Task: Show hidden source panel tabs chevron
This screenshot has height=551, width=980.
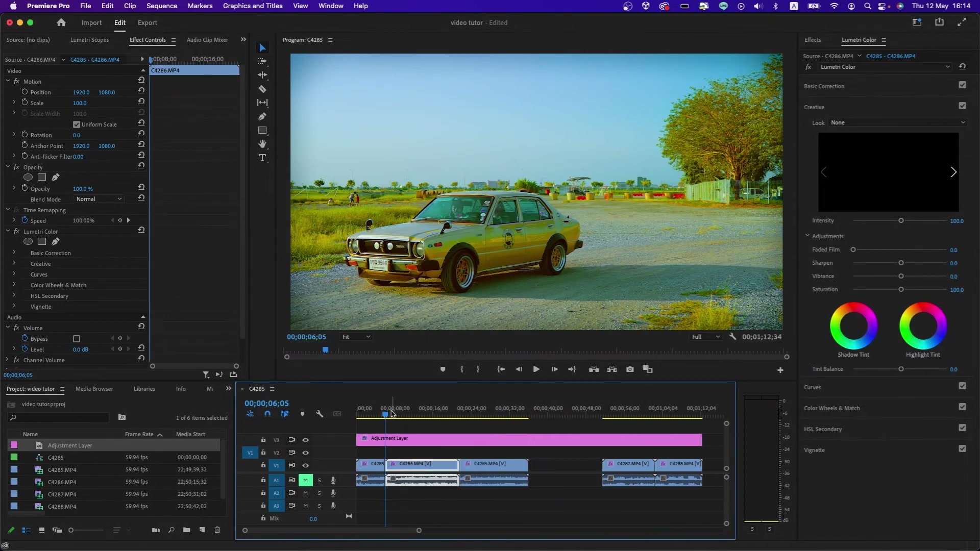Action: [x=243, y=39]
